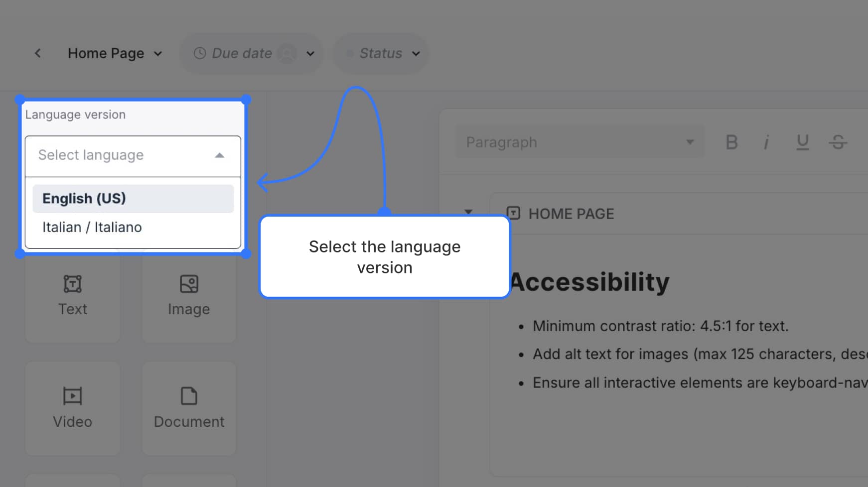This screenshot has height=487, width=868.
Task: Click the 'Add alt text for images' line
Action: (700, 354)
